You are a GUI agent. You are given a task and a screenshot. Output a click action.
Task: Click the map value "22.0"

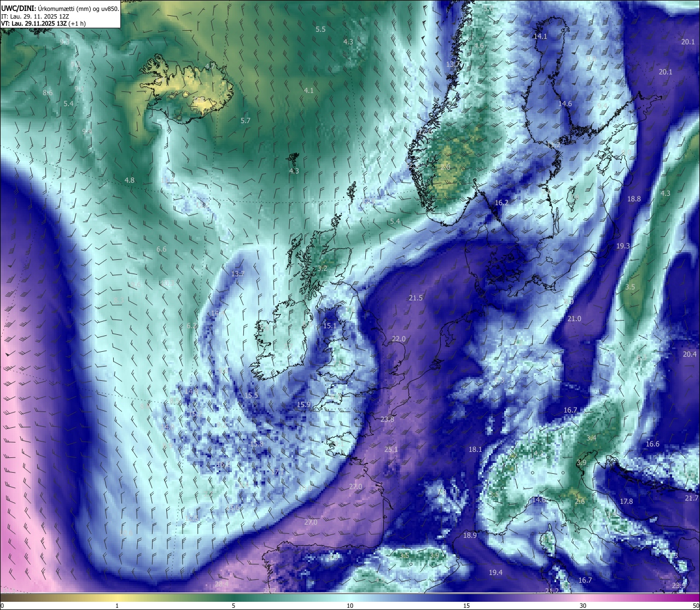tap(399, 339)
